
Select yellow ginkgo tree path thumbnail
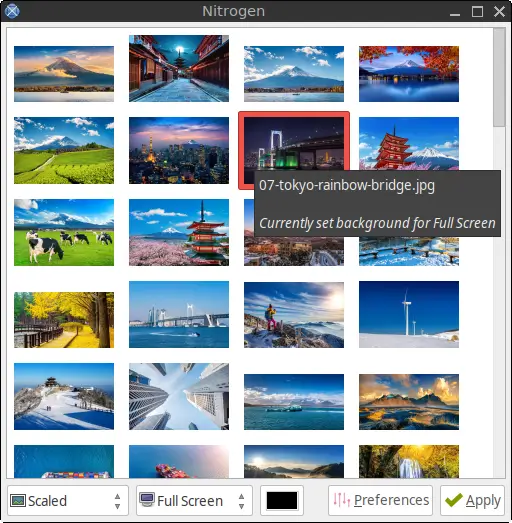click(x=64, y=320)
